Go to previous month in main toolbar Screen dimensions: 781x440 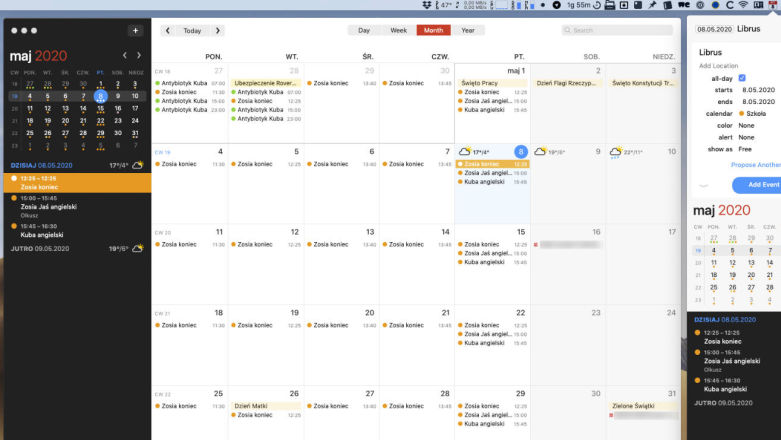pos(168,30)
